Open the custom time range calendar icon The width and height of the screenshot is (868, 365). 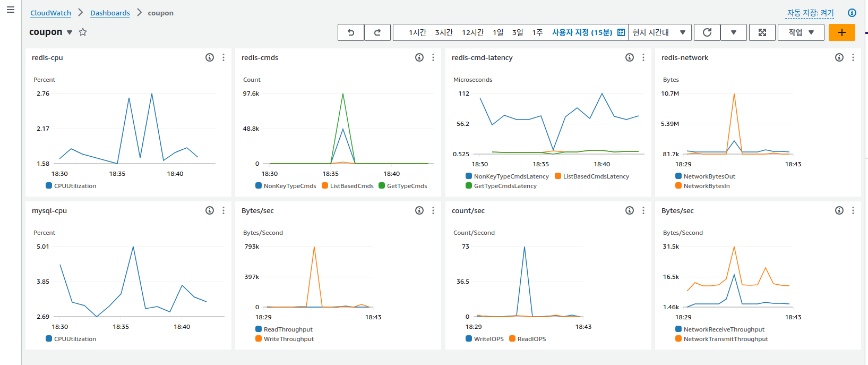coord(621,32)
